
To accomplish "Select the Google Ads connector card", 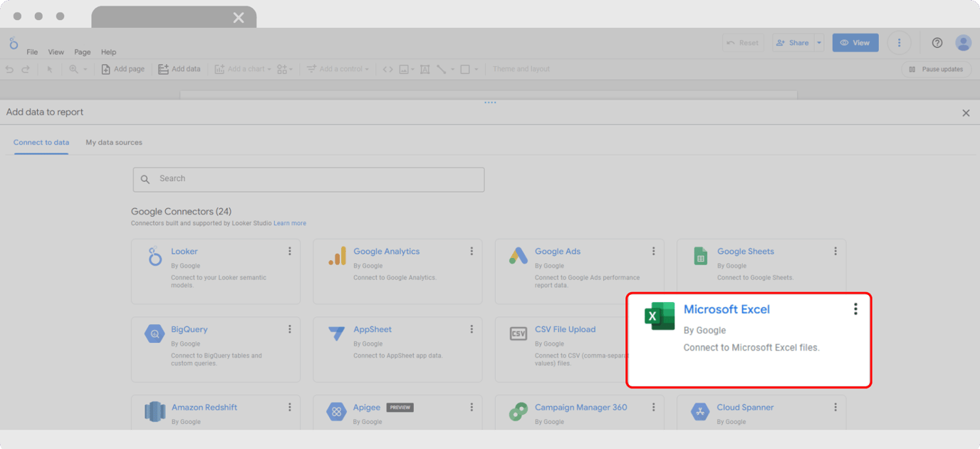I will tap(580, 271).
